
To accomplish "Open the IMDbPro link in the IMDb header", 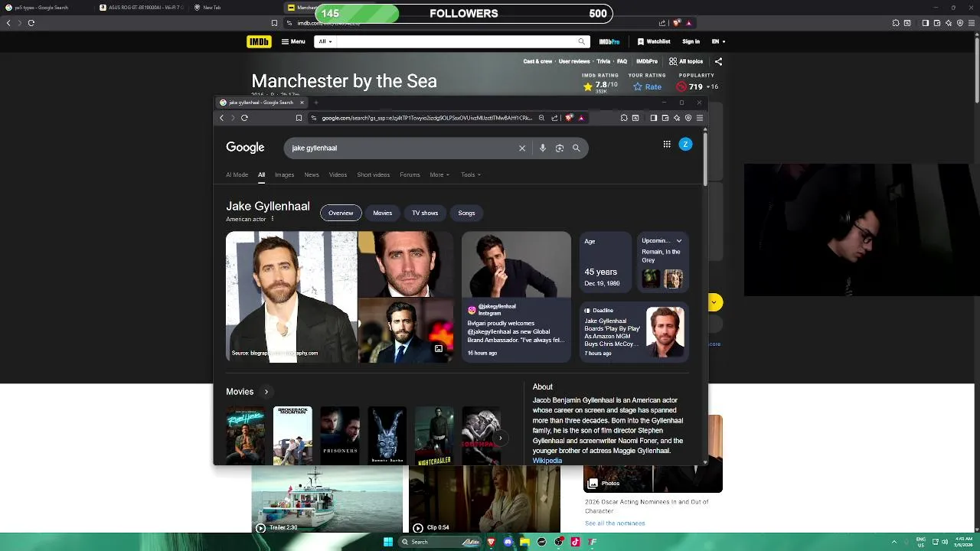I will coord(609,41).
